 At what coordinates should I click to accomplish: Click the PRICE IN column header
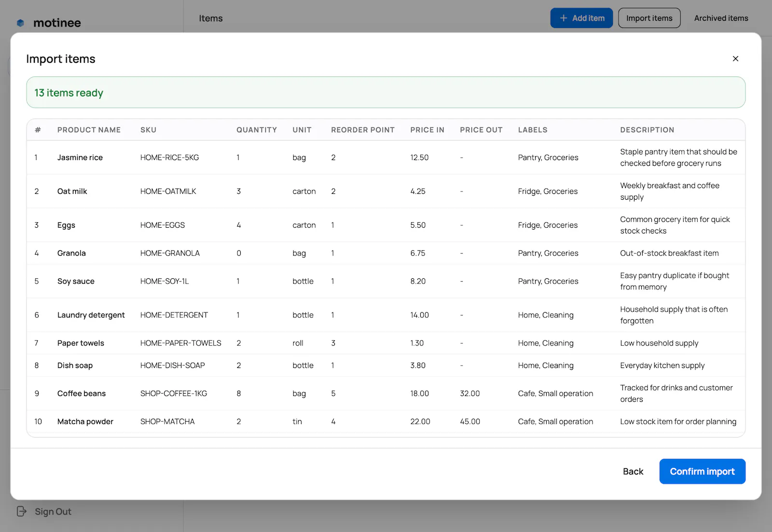[x=427, y=130]
